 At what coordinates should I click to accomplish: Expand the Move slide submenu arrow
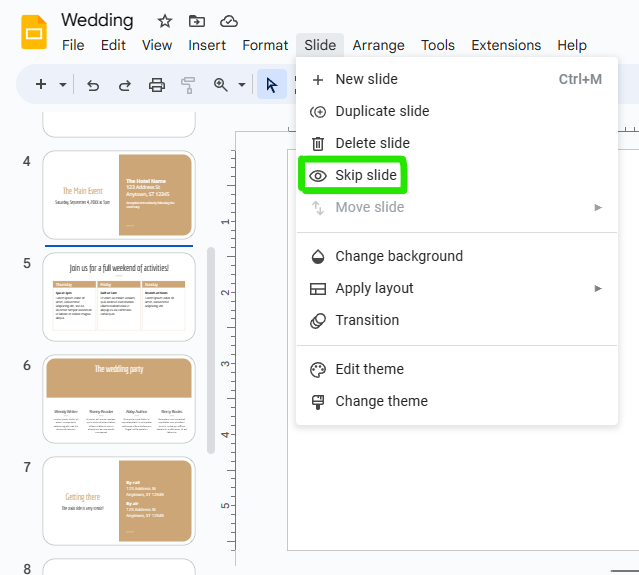(x=598, y=207)
